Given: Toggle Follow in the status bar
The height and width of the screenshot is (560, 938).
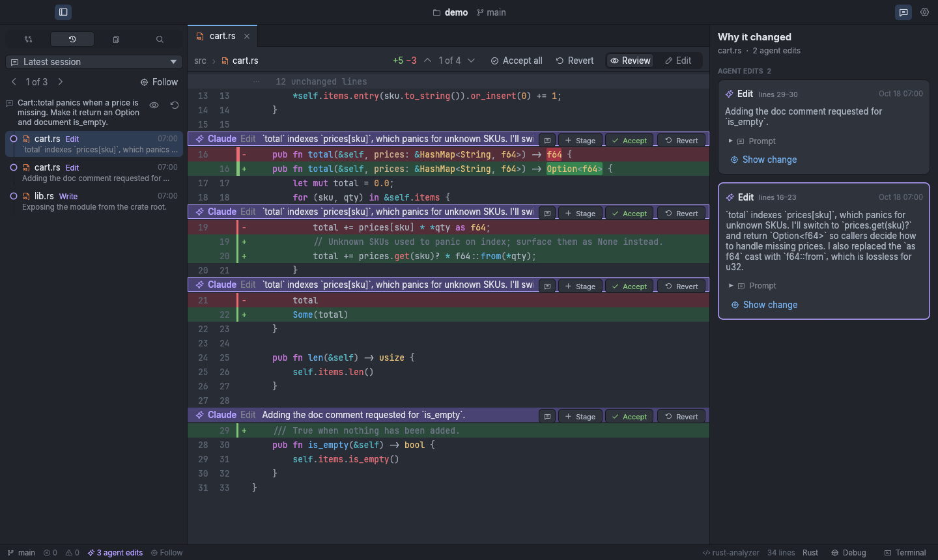Looking at the screenshot, I should pos(167,552).
